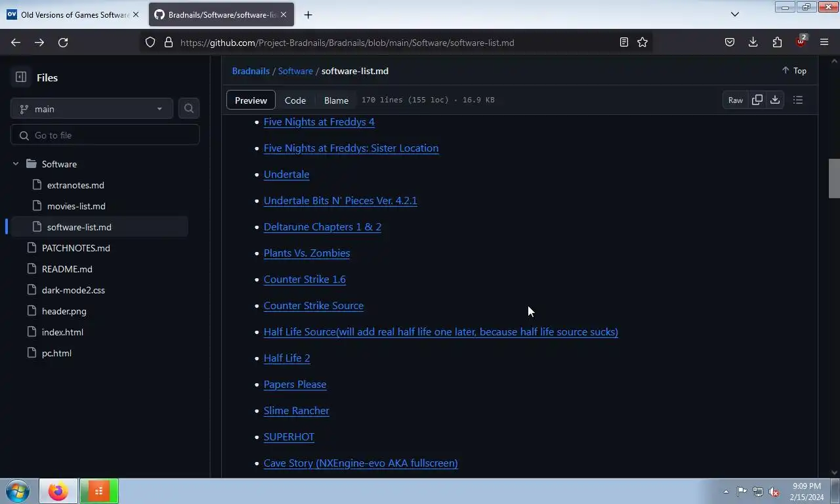This screenshot has width=840, height=504.
Task: Open Firefox downloads panel
Action: pos(753,42)
